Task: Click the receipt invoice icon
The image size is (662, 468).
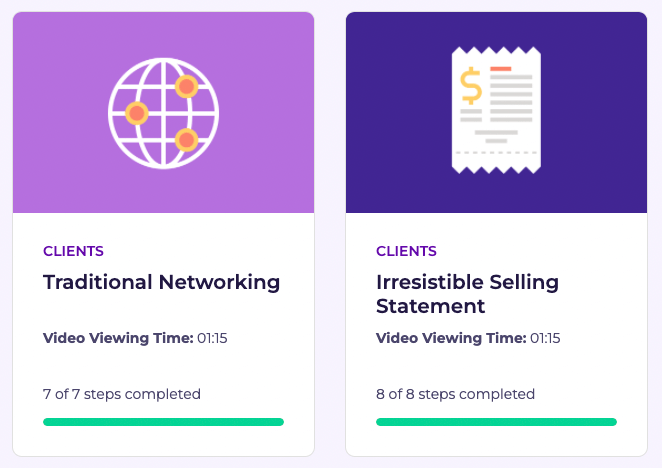Action: pos(496,111)
